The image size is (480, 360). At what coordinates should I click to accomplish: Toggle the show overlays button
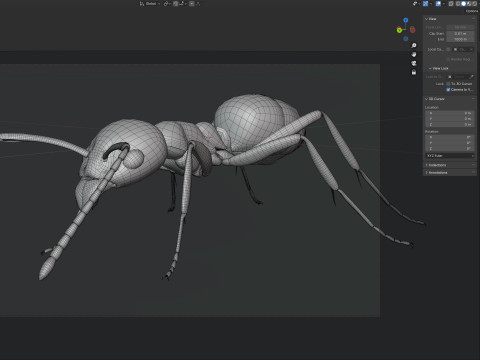click(x=438, y=4)
